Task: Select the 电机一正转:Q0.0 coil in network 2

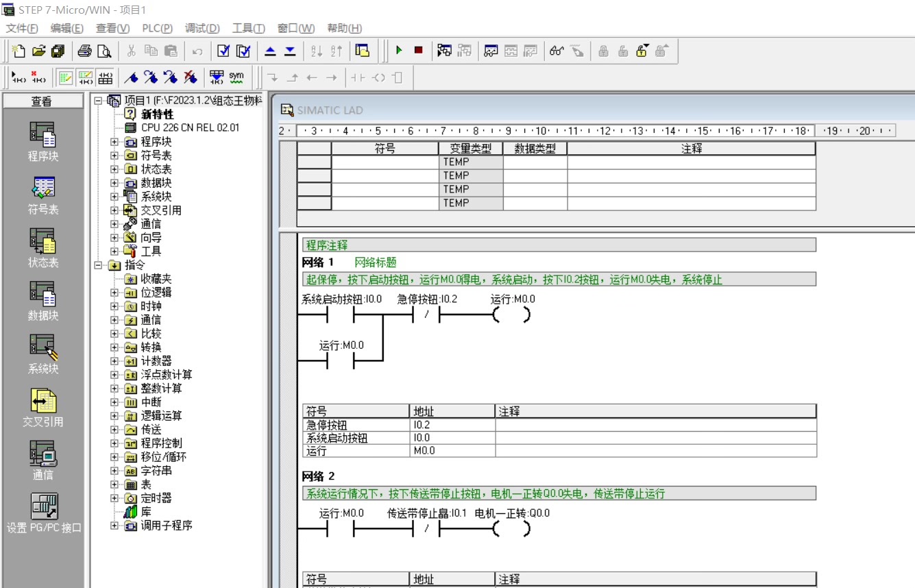Action: pos(512,528)
